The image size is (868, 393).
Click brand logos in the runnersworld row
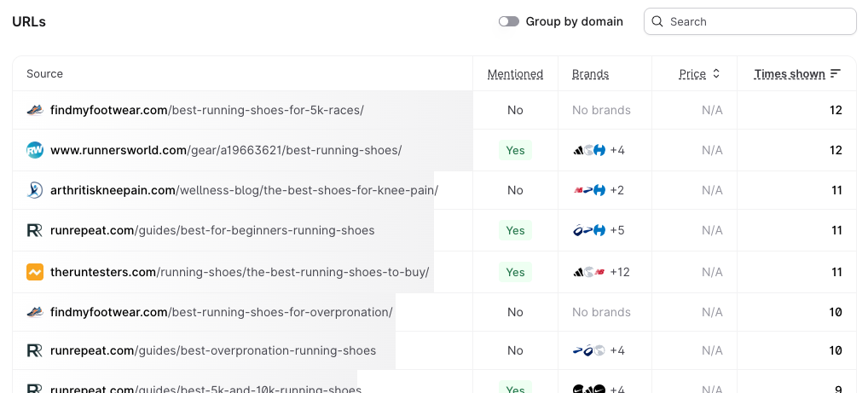click(x=589, y=150)
